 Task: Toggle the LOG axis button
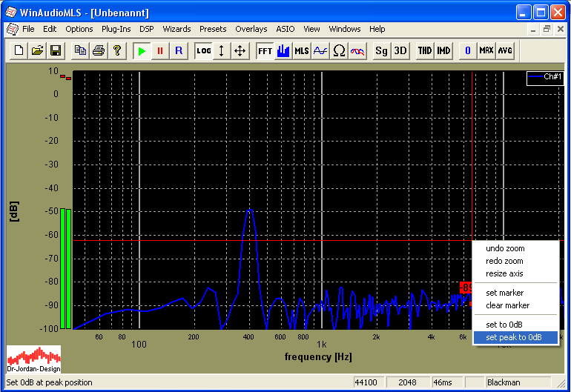click(203, 50)
